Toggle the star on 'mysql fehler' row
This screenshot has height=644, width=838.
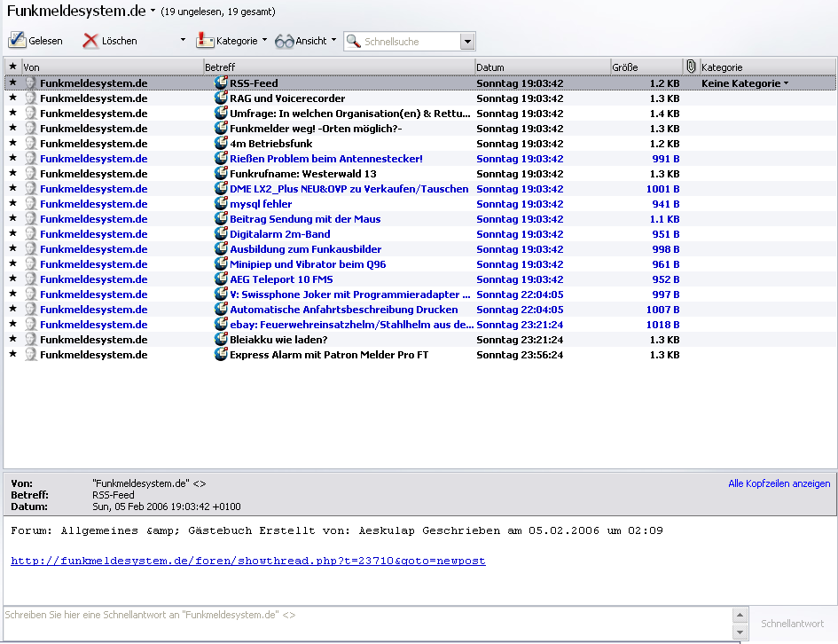[x=12, y=204]
